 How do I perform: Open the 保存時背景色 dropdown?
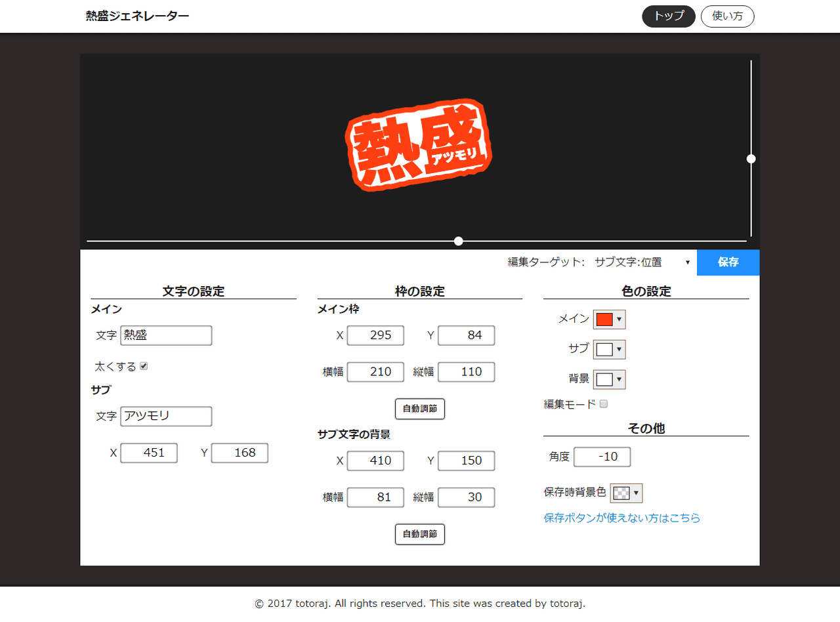point(626,493)
